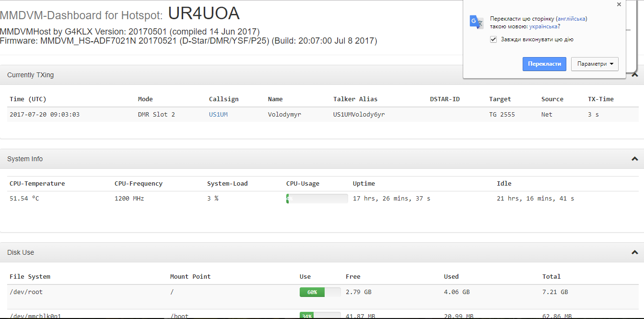Click the /dev/root 60% usage bar

[x=320, y=292]
